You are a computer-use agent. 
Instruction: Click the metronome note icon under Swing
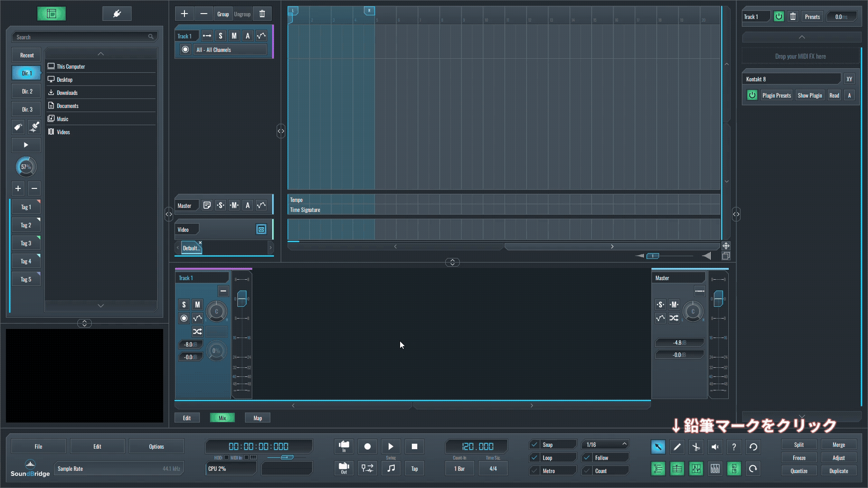[x=391, y=469]
